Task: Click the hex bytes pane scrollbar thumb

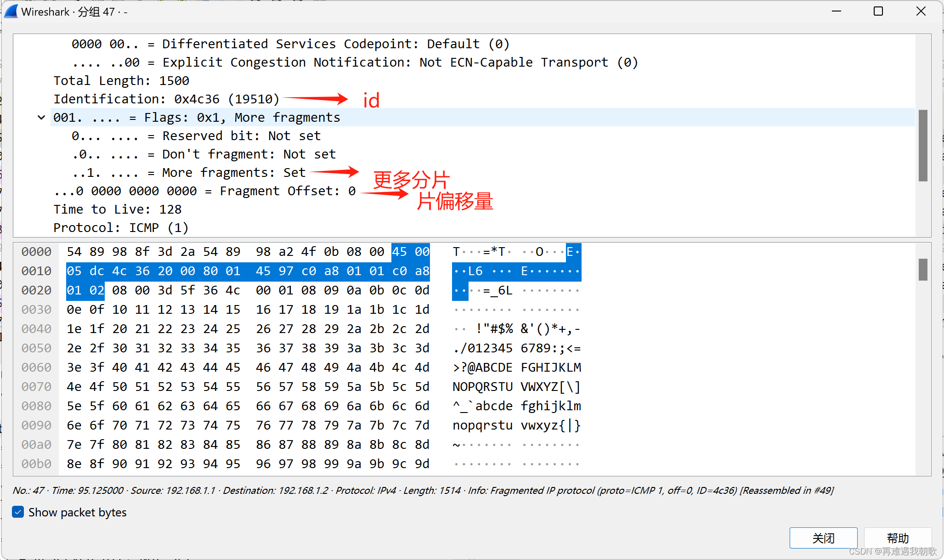Action: point(922,269)
